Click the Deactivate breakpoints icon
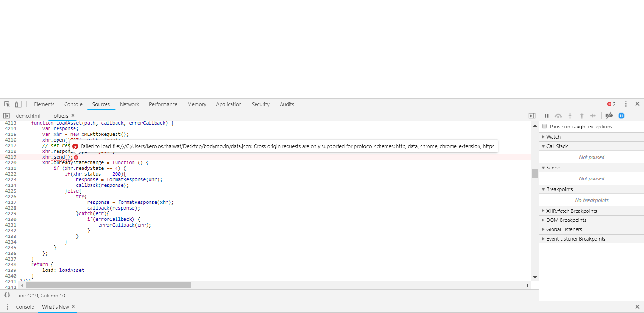Viewport: 644px width, 313px height. [x=609, y=116]
